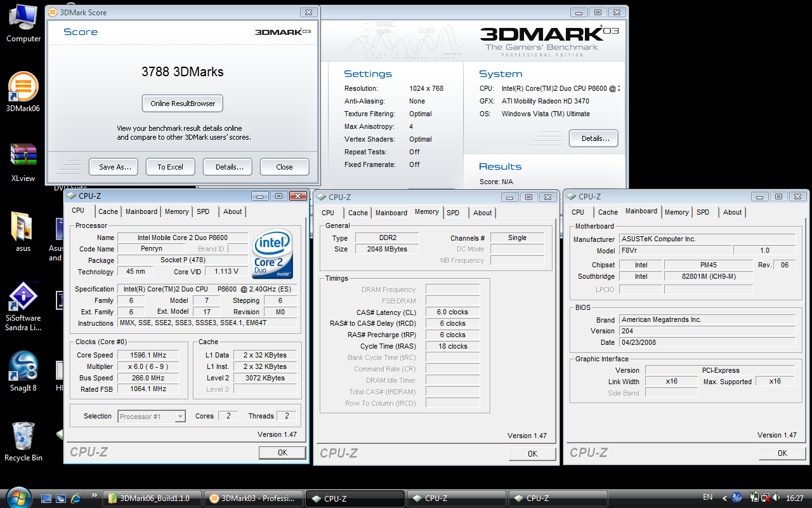This screenshot has height=508, width=812.
Task: Click the "18 clocks" cycle time value
Action: [452, 346]
